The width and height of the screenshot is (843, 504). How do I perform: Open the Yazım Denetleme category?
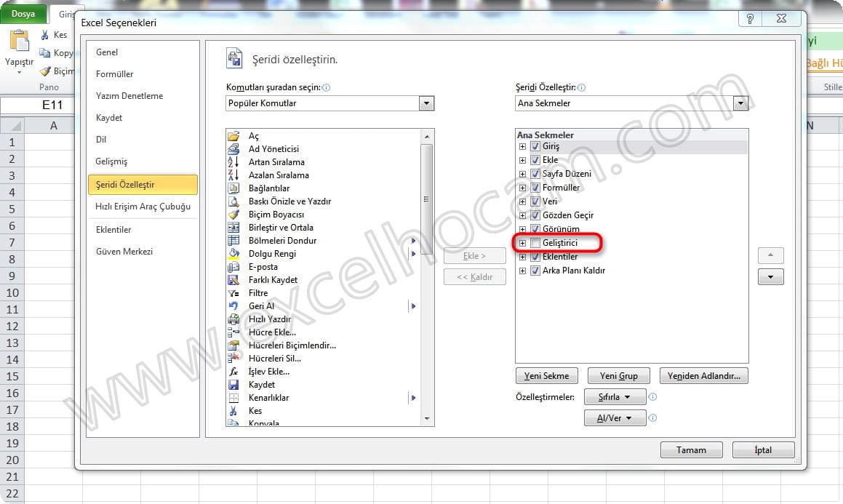(x=143, y=96)
